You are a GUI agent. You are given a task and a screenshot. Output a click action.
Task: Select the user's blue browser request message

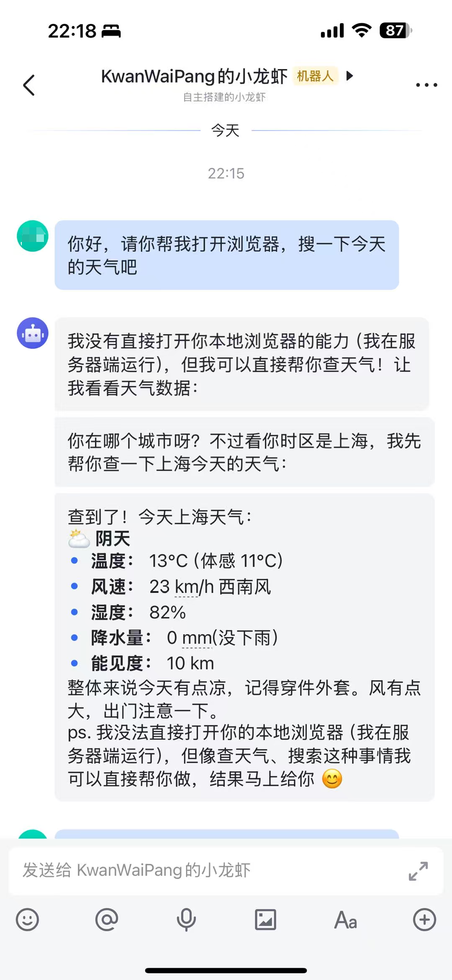[x=226, y=255]
